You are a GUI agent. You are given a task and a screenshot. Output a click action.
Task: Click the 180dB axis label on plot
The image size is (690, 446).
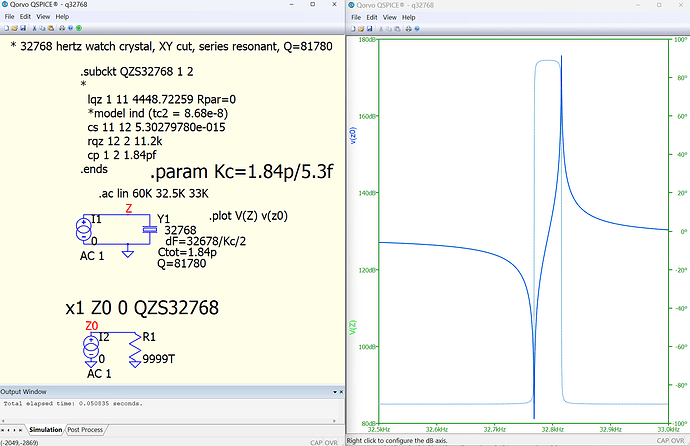click(368, 40)
